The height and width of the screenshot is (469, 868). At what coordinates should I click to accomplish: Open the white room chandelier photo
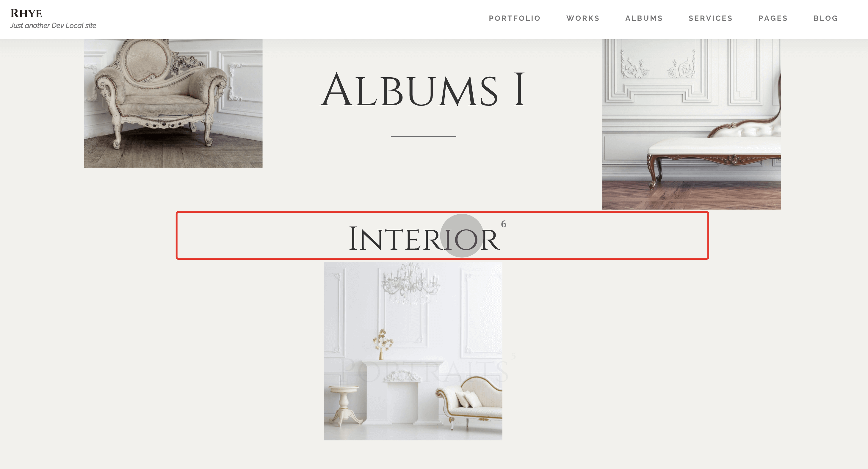(x=413, y=351)
